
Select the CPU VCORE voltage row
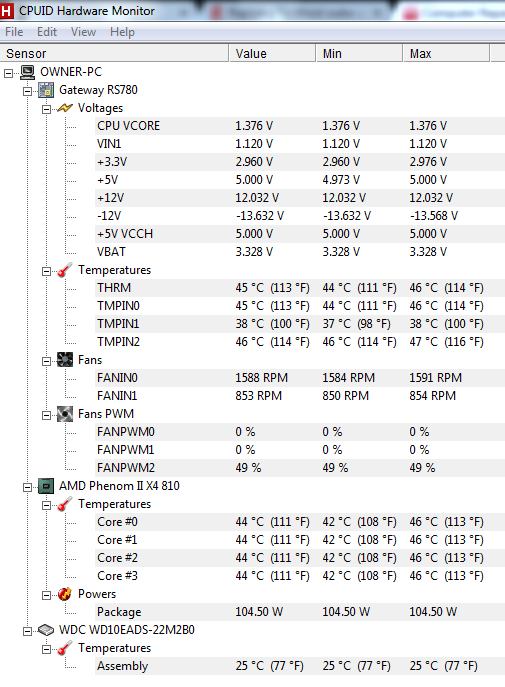coord(300,126)
